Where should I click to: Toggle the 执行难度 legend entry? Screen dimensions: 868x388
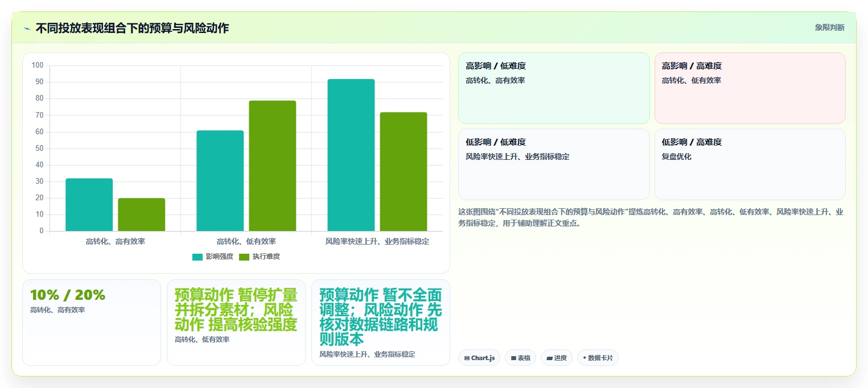tap(260, 257)
